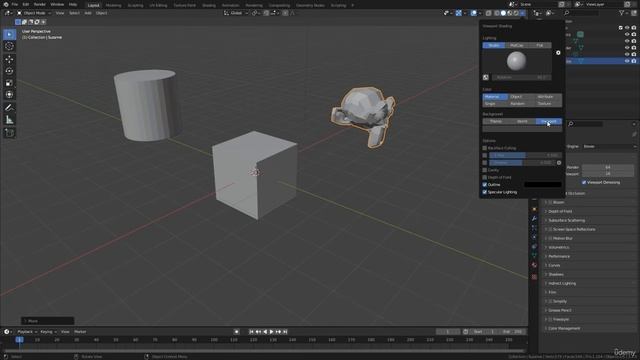The width and height of the screenshot is (640, 360).
Task: Expand Subsurface Scattering panel
Action: pyautogui.click(x=567, y=220)
